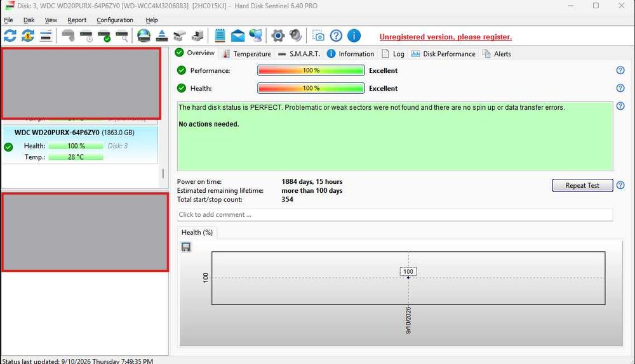Viewport: 635px width, 364px height.
Task: Click the Unregistered version register link
Action: 446,37
